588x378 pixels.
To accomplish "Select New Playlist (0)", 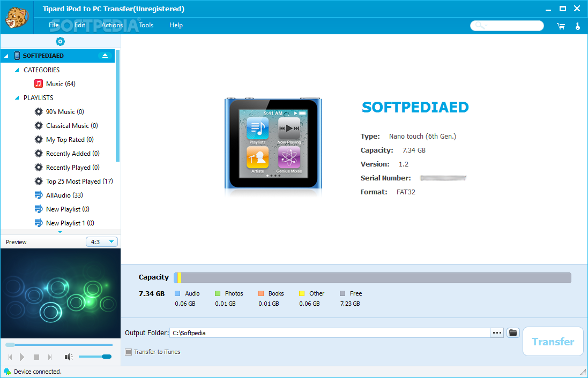I will tap(68, 209).
